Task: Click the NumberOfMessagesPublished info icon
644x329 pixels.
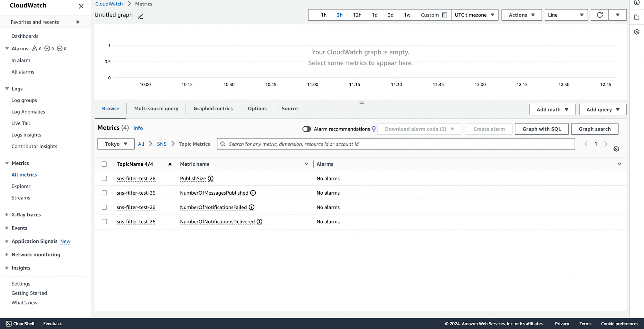Action: coord(253,193)
